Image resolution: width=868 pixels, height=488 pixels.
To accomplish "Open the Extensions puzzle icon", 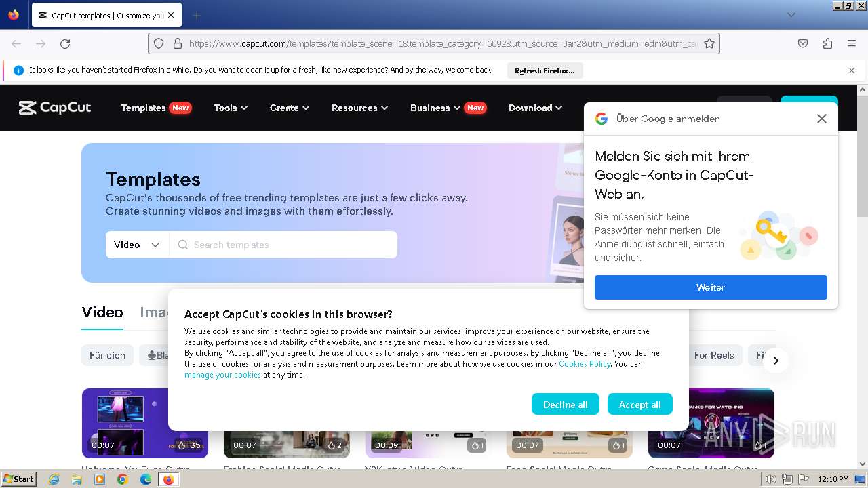I will point(827,43).
